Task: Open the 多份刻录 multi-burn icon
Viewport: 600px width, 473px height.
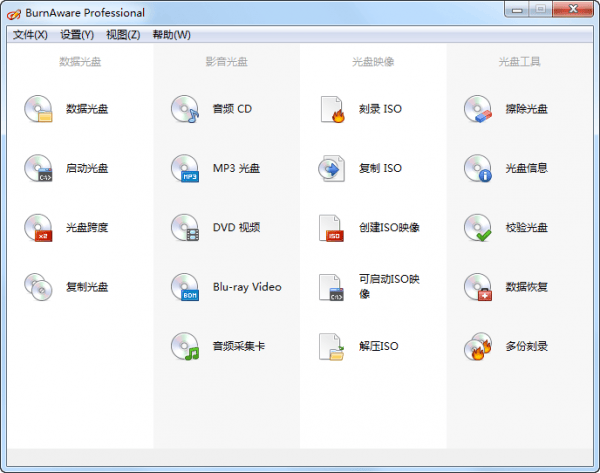Action: 478,347
